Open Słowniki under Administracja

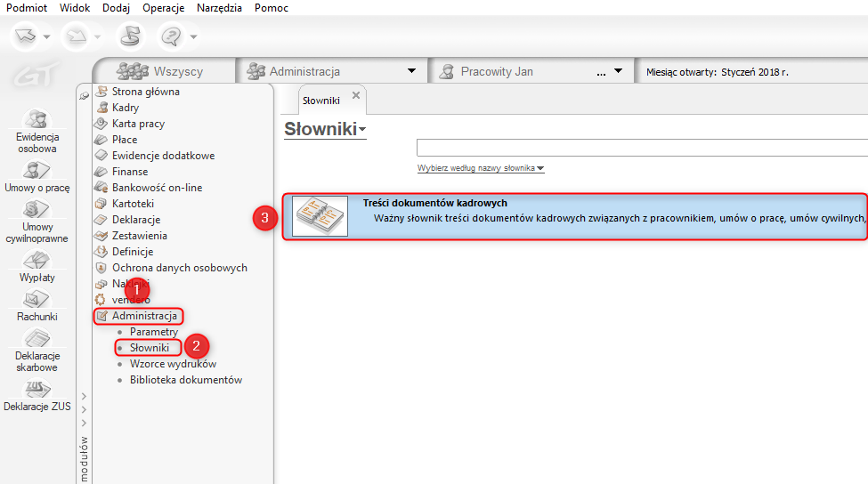(150, 348)
